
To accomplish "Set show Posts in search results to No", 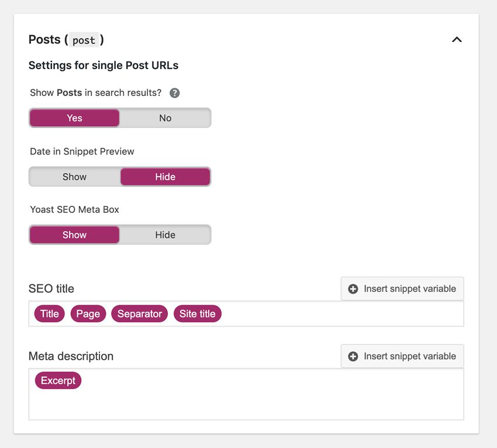I will coord(165,118).
